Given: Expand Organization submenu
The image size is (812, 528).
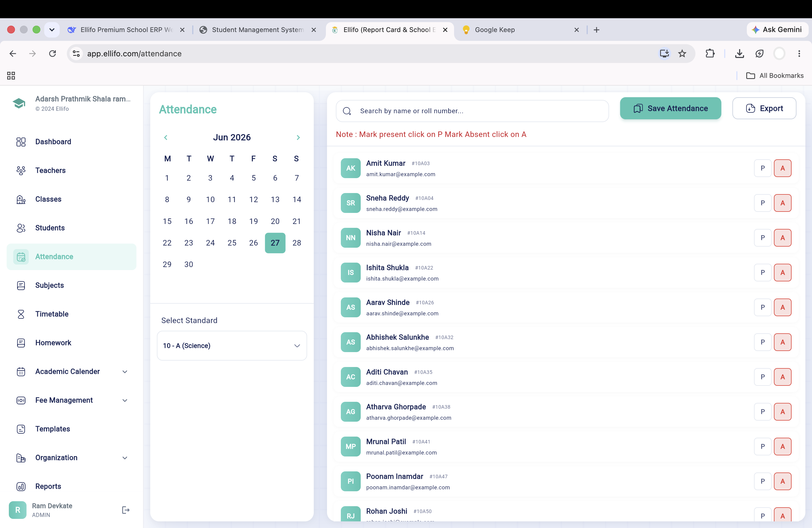Looking at the screenshot, I should 125,458.
